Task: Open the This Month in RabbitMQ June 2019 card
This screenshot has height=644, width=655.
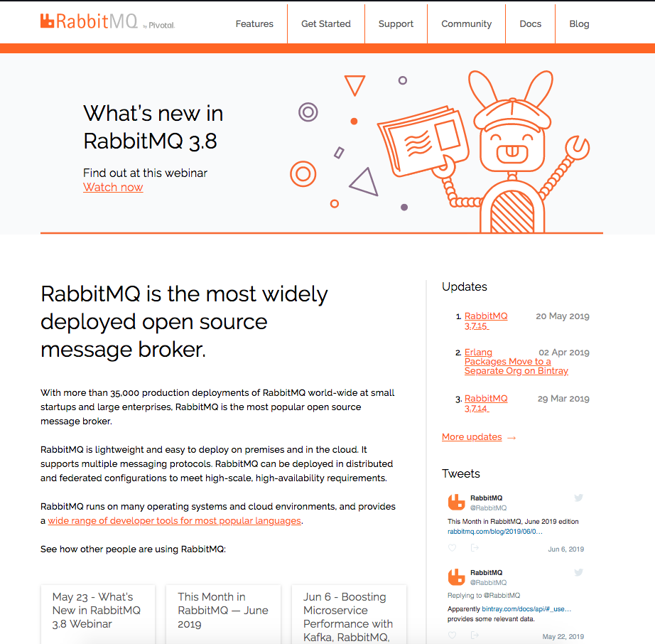Action: point(224,614)
